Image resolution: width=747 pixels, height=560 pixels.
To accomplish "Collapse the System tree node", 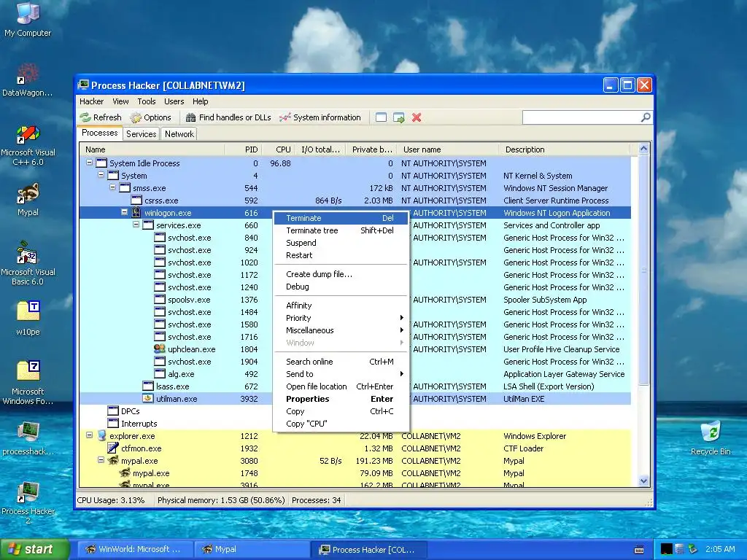I will tap(101, 175).
